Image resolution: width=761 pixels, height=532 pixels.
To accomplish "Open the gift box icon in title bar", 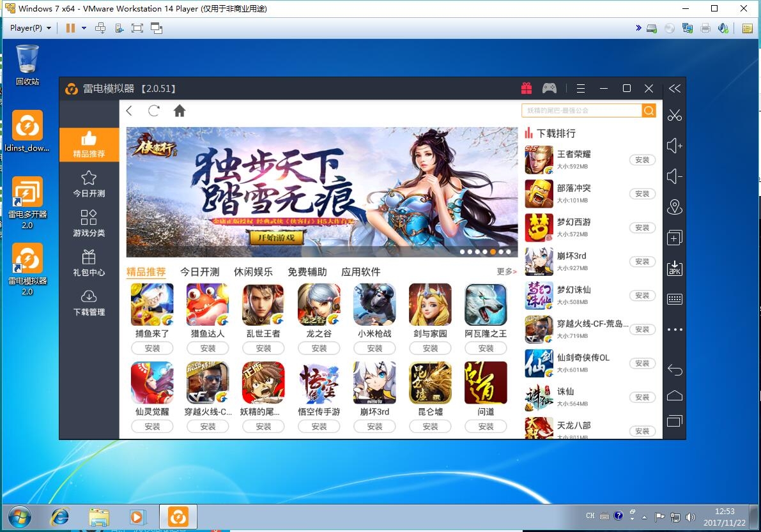I will 527,88.
